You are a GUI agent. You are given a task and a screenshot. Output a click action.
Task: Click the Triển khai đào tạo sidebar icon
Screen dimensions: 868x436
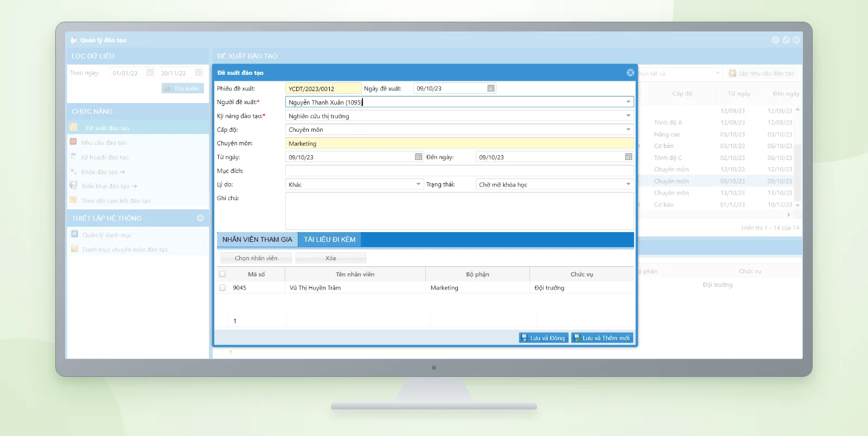click(73, 185)
